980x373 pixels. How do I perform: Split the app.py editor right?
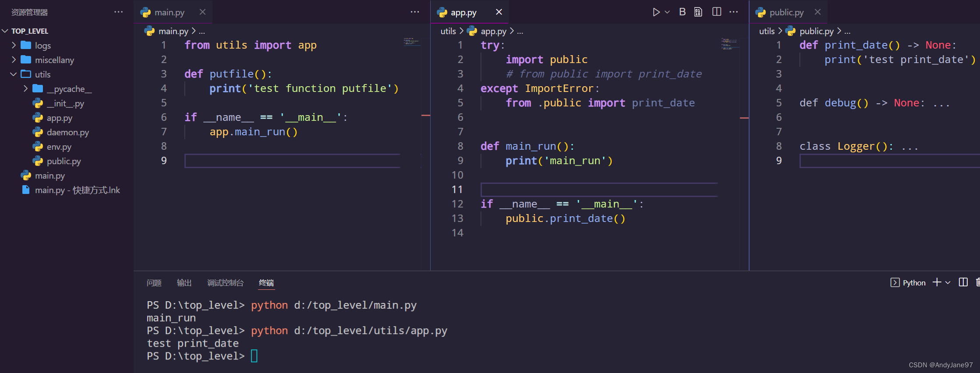tap(717, 12)
